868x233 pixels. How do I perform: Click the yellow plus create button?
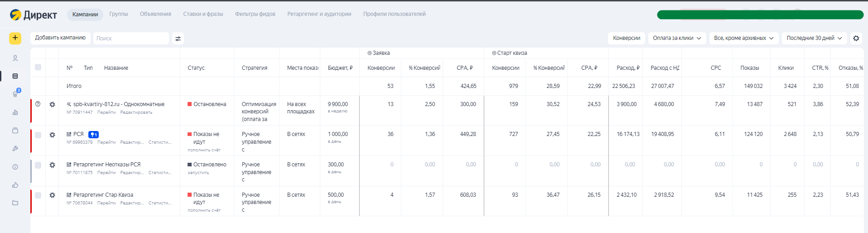click(15, 38)
